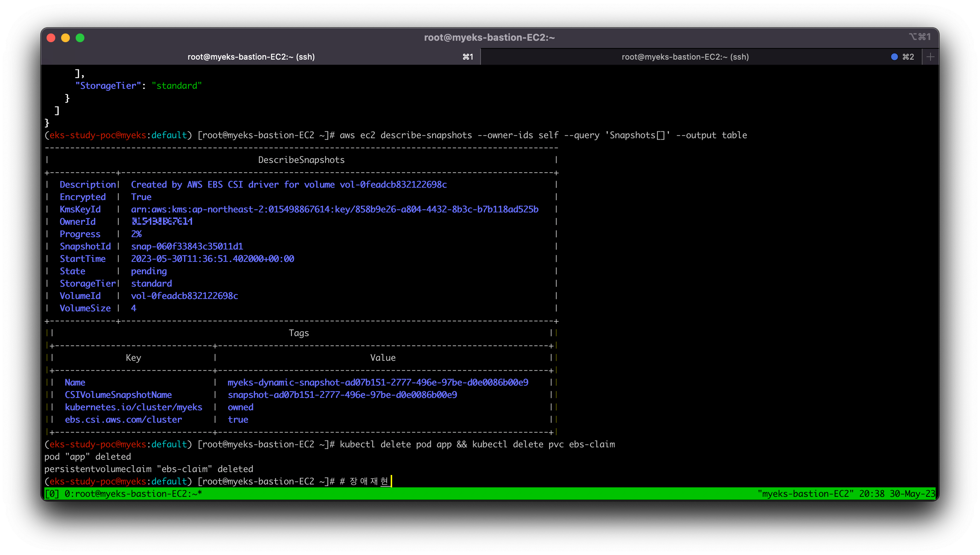Minimize window using yellow button
Image resolution: width=980 pixels, height=555 pixels.
pyautogui.click(x=65, y=38)
